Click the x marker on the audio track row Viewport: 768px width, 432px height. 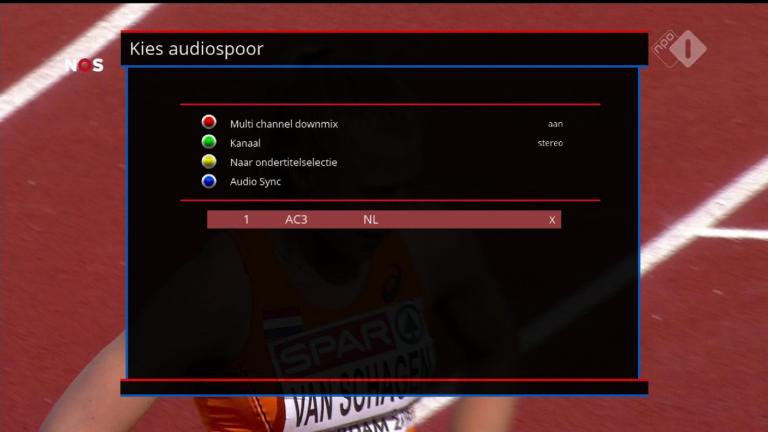click(x=552, y=220)
